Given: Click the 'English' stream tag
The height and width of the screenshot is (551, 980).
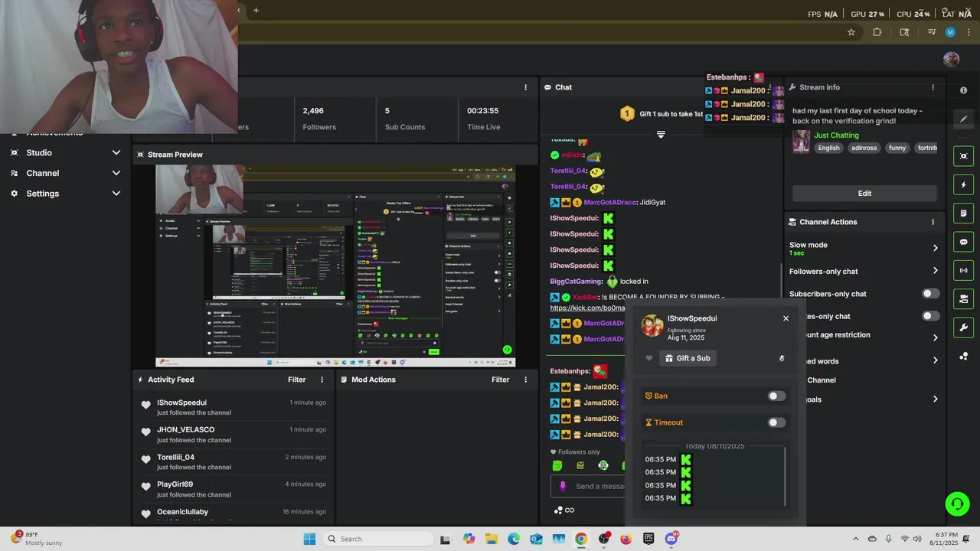Looking at the screenshot, I should coord(828,148).
